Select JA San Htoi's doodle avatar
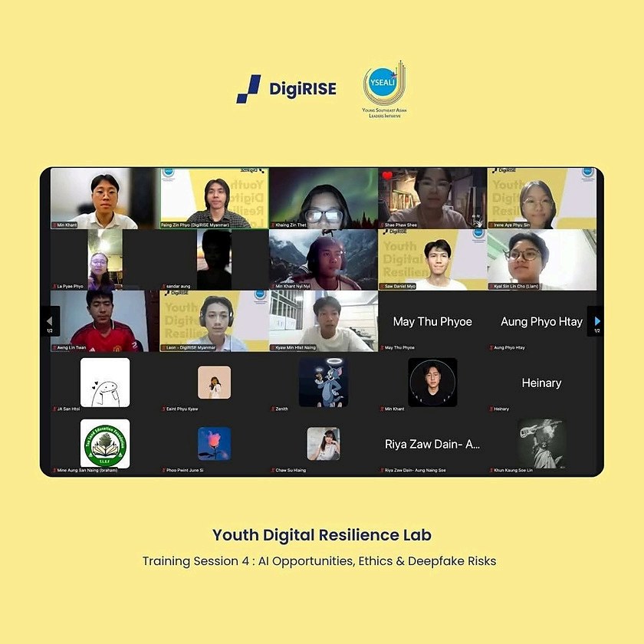The width and height of the screenshot is (644, 644). (x=105, y=383)
